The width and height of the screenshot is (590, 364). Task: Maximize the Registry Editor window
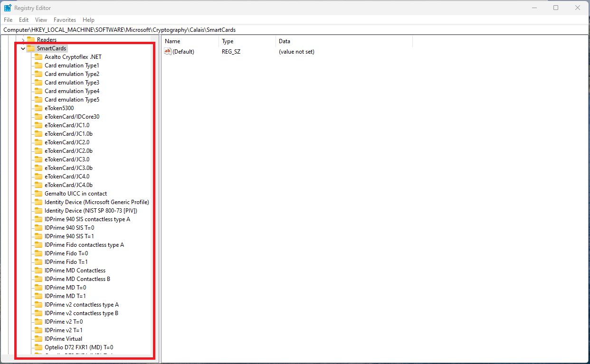point(556,8)
